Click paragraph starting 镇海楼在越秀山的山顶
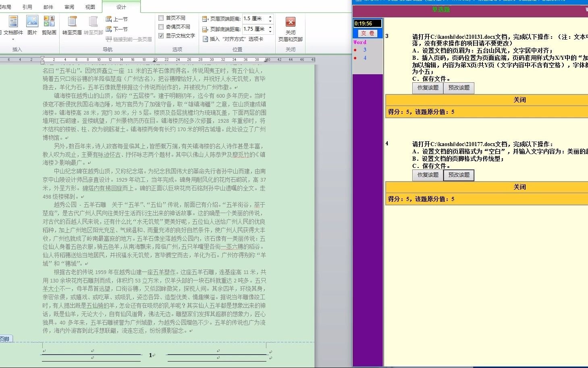588x368 pixels. tap(154, 117)
